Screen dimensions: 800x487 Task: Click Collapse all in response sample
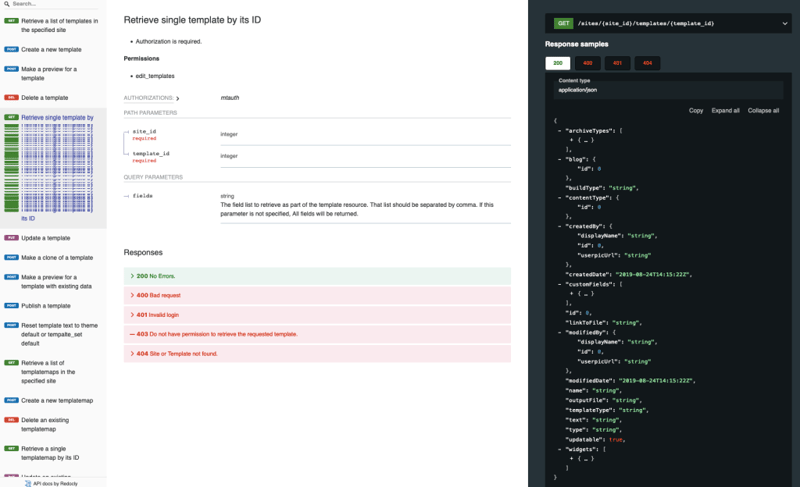pos(763,110)
